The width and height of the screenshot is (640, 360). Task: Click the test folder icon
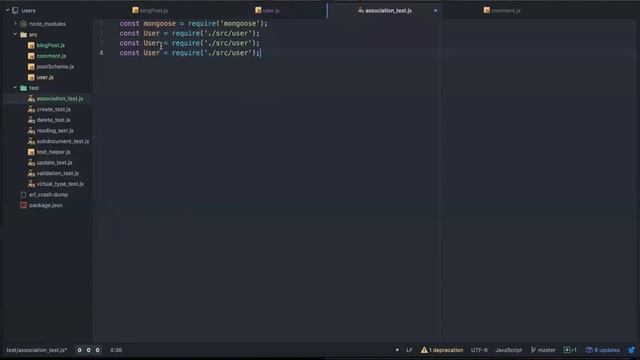[23, 88]
